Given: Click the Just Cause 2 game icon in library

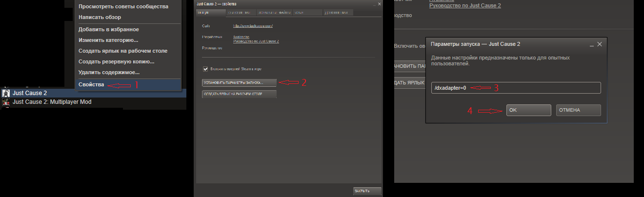Looking at the screenshot, I should tap(6, 93).
